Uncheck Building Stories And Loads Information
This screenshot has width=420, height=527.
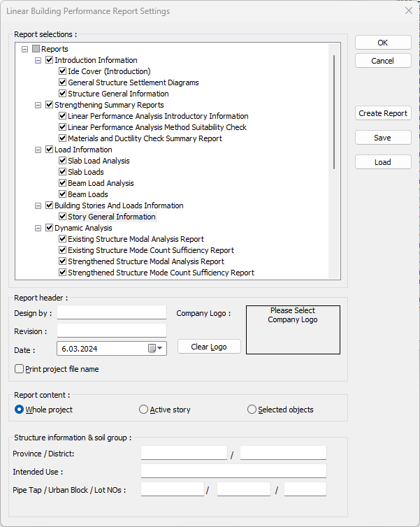coord(50,205)
